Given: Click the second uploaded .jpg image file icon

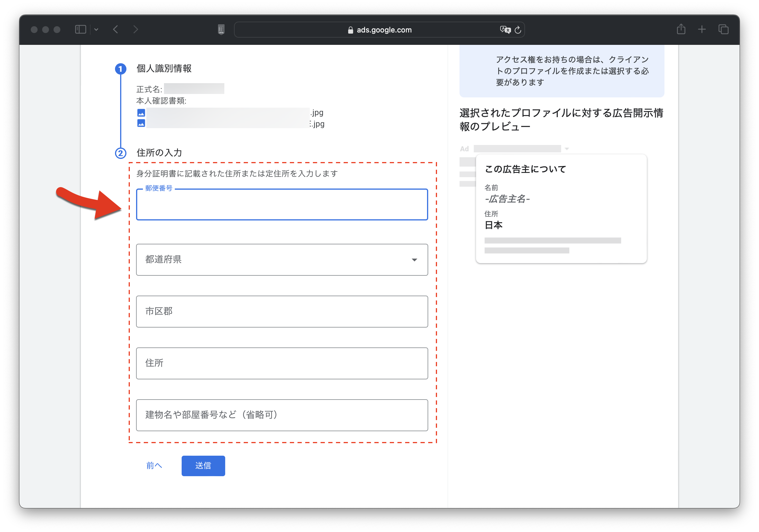Looking at the screenshot, I should (x=141, y=123).
